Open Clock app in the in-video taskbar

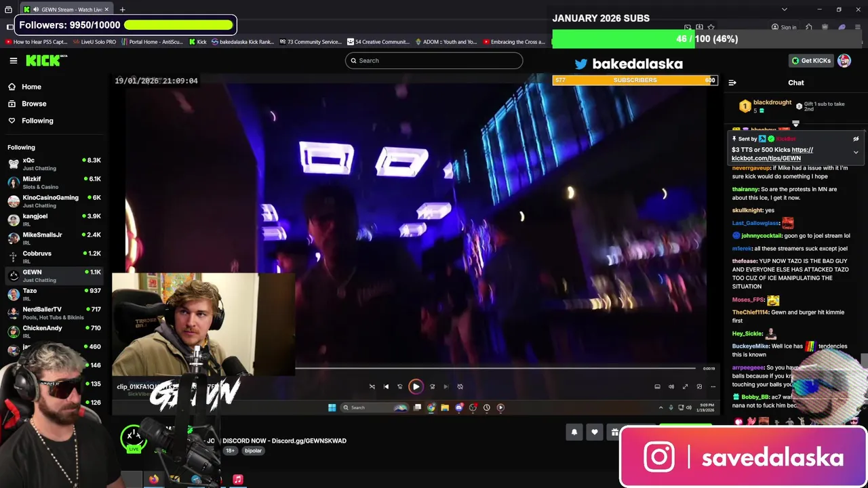pos(486,407)
